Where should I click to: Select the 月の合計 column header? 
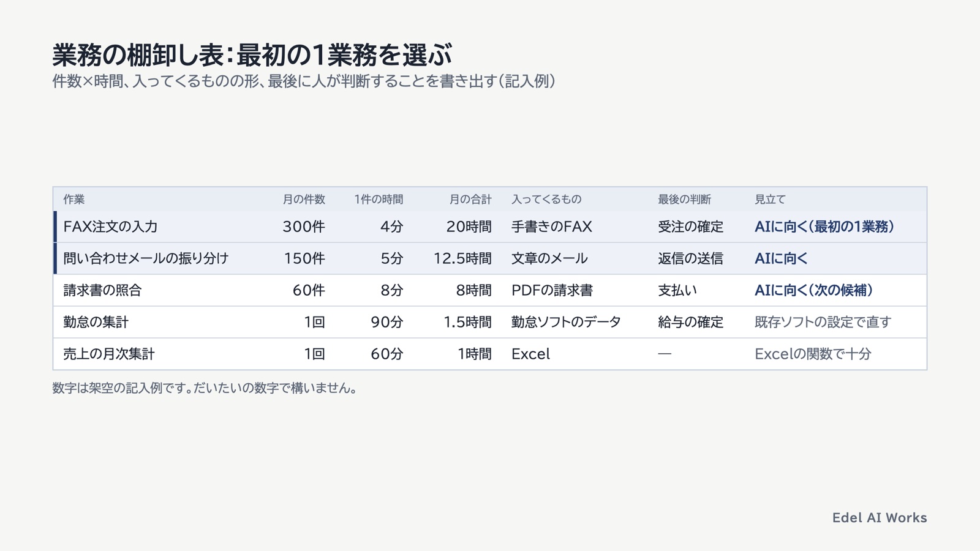point(470,200)
